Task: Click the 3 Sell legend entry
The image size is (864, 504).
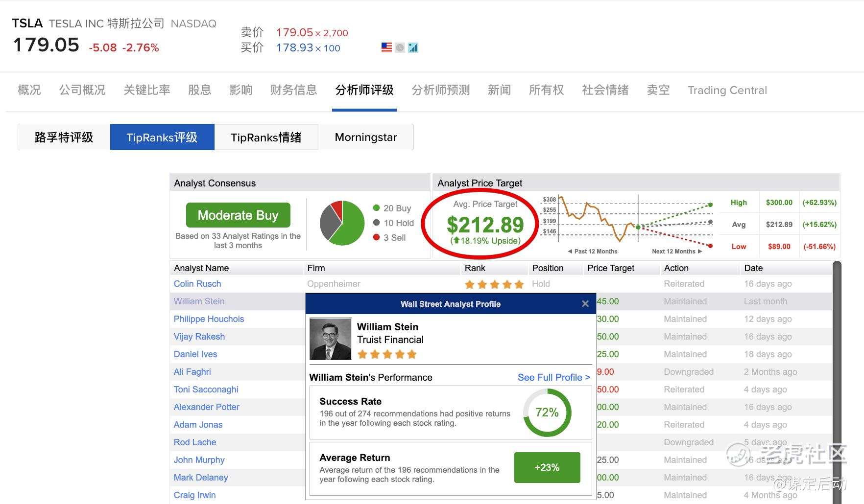Action: pos(389,237)
